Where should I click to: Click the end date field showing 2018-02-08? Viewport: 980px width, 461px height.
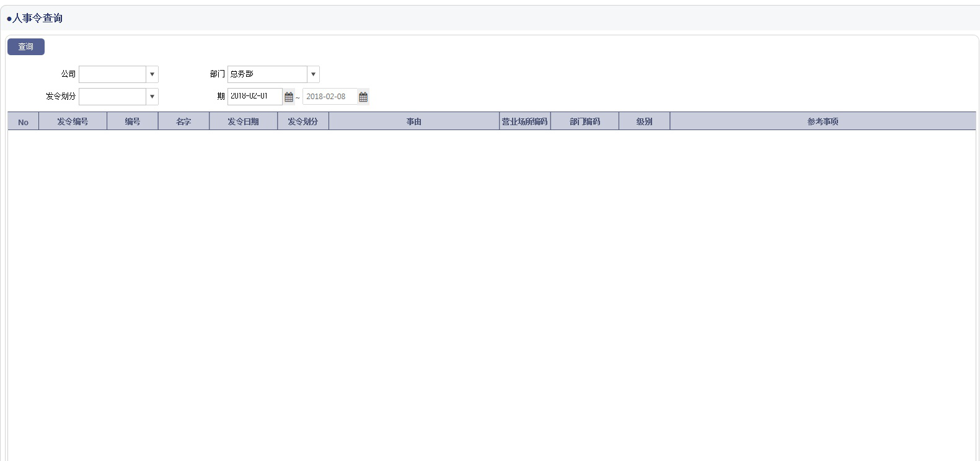329,97
